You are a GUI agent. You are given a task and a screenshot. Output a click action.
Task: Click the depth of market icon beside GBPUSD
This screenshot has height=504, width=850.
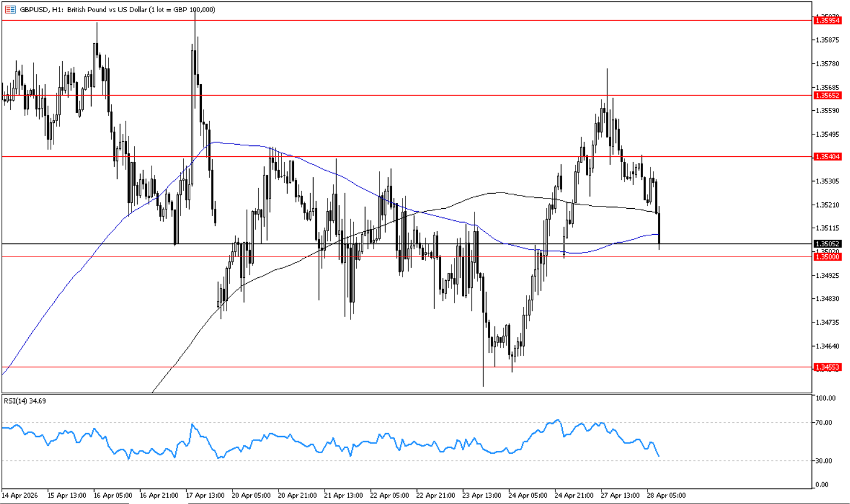10,10
